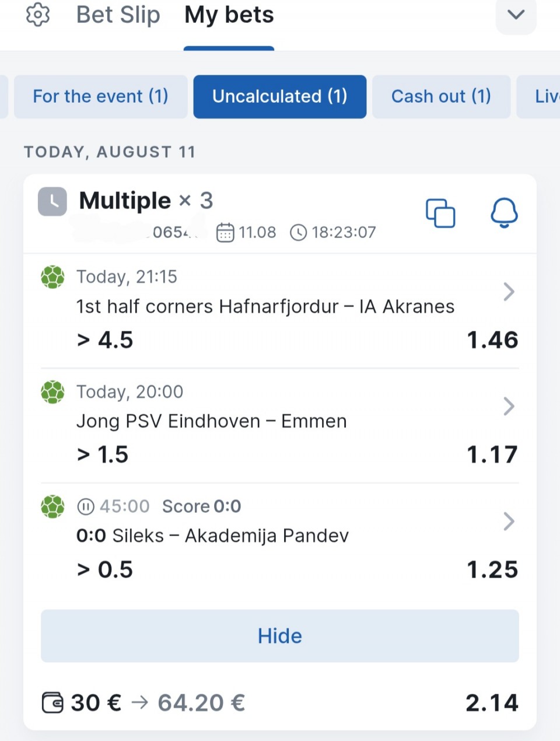Click the calendar date 11.08

[x=246, y=232]
